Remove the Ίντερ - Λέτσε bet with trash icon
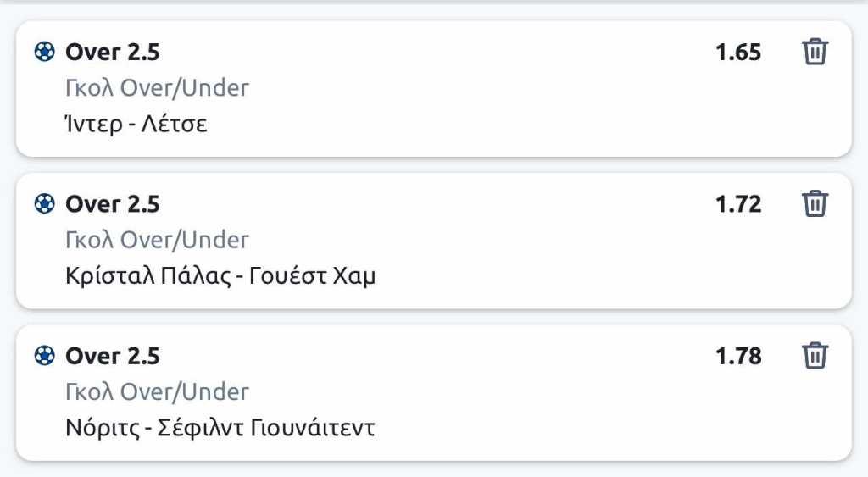This screenshot has width=868, height=477. tap(815, 52)
